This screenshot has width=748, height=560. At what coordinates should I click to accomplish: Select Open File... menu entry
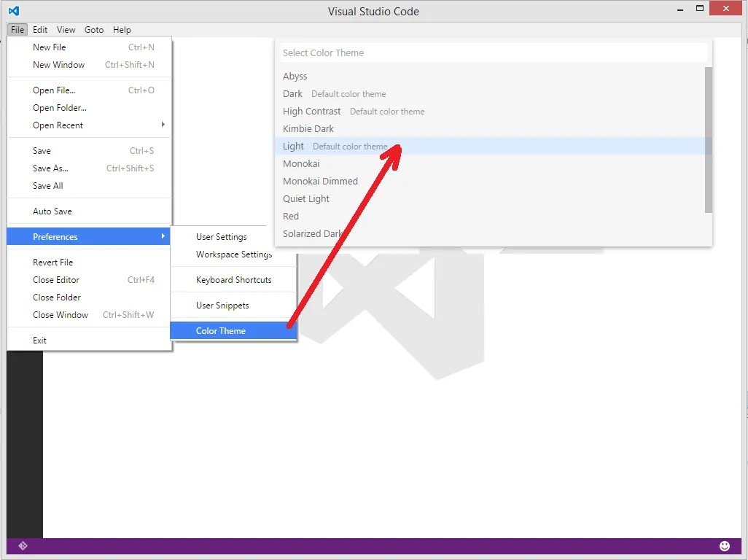tap(89, 90)
